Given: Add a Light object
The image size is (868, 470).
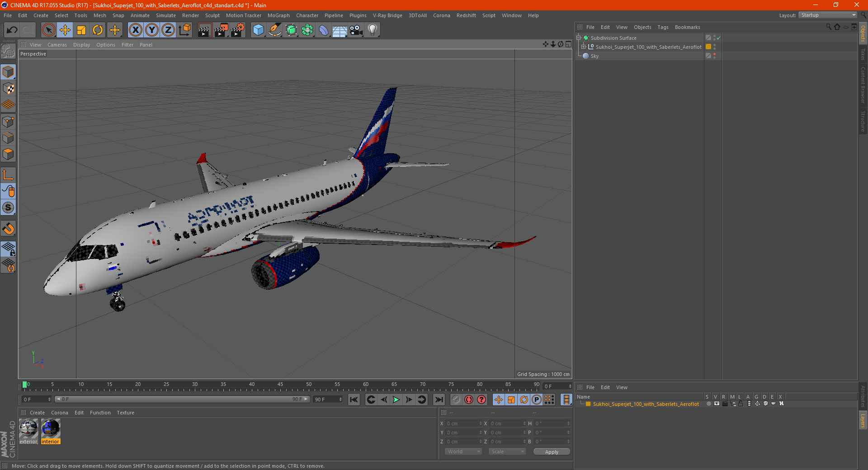Looking at the screenshot, I should [x=372, y=30].
